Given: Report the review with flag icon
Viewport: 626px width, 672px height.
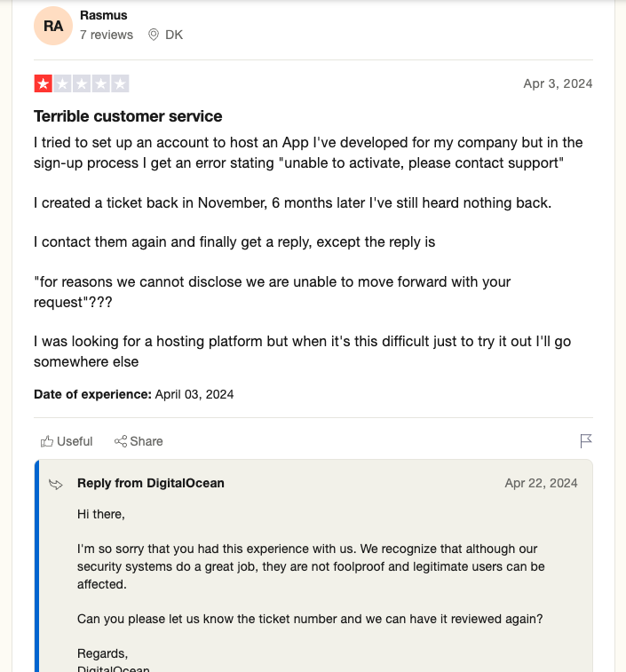Looking at the screenshot, I should (586, 441).
